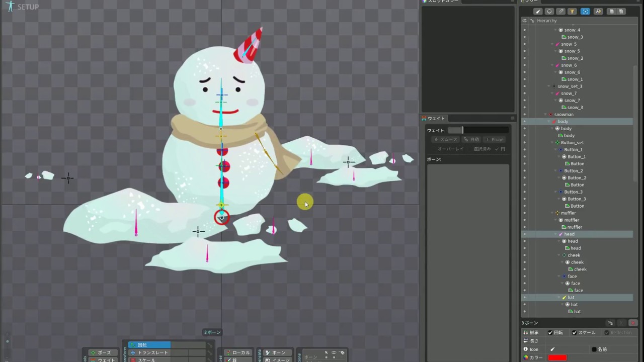Click the red delete button for selected bones
Image resolution: width=644 pixels, height=362 pixels.
633,323
